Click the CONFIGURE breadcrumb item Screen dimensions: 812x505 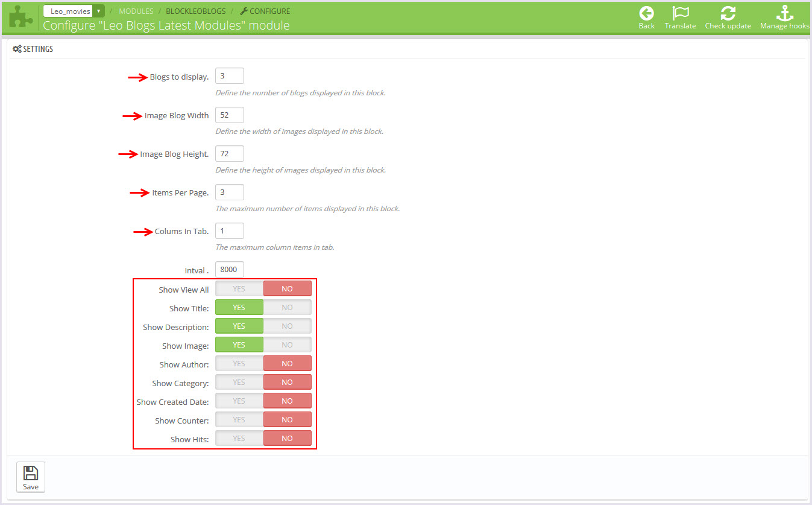coord(265,11)
